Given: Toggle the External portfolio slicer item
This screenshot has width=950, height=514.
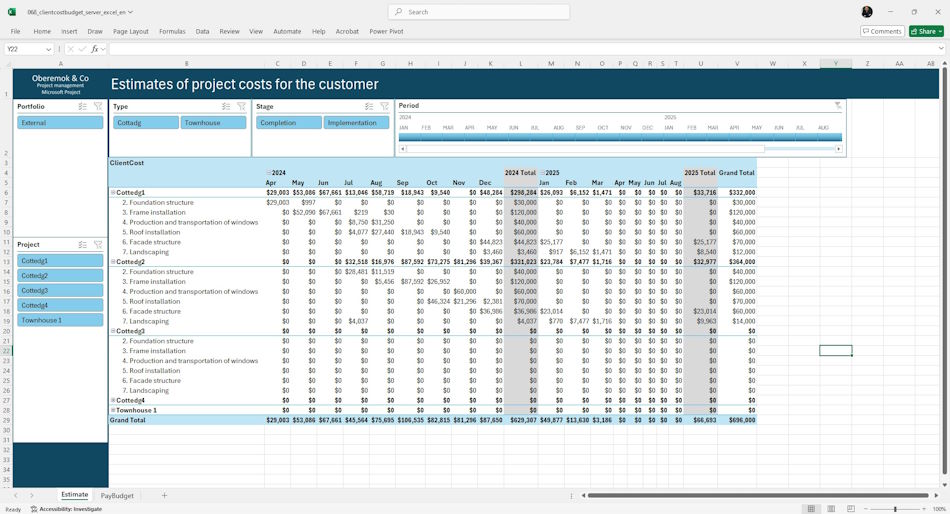Looking at the screenshot, I should tap(60, 122).
